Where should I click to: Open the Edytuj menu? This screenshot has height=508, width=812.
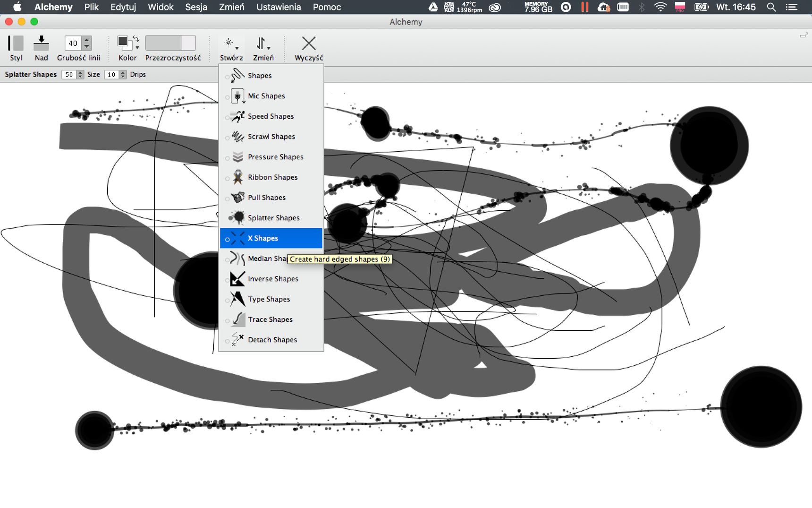pos(123,7)
